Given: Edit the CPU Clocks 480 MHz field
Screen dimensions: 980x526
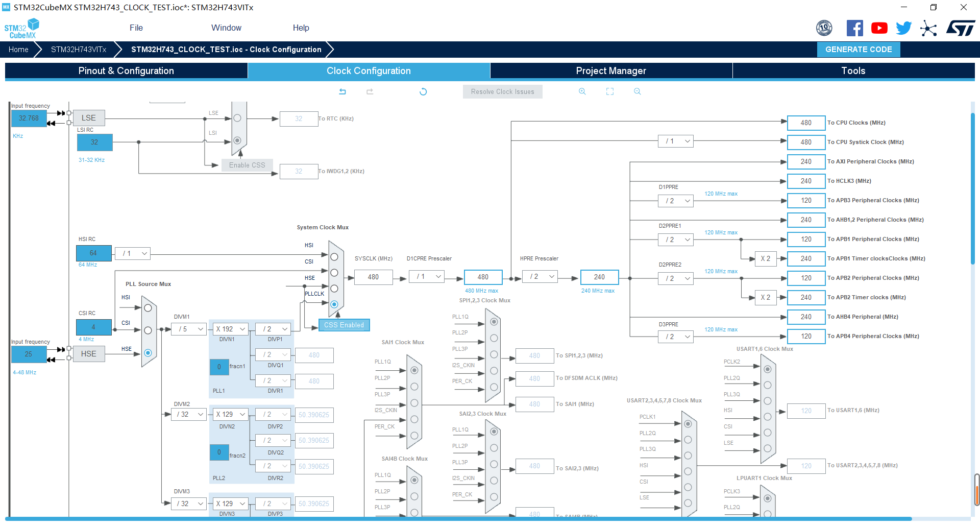Looking at the screenshot, I should pyautogui.click(x=806, y=123).
